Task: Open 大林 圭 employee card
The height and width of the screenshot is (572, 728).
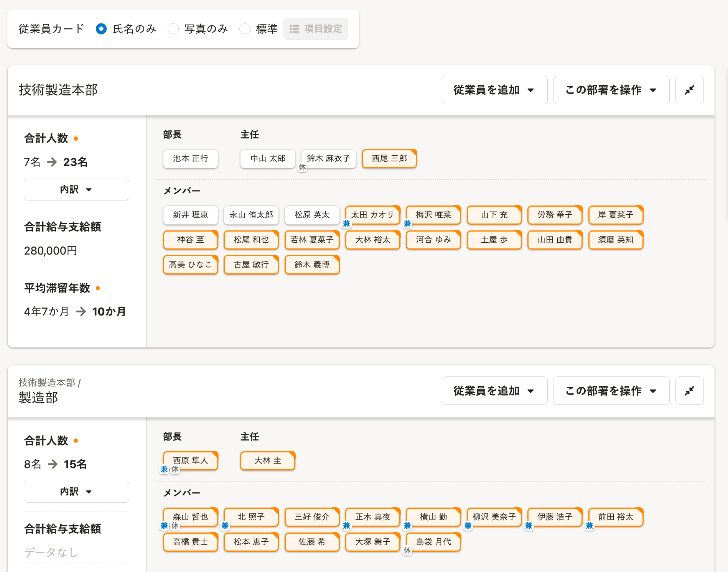Action: (x=268, y=460)
